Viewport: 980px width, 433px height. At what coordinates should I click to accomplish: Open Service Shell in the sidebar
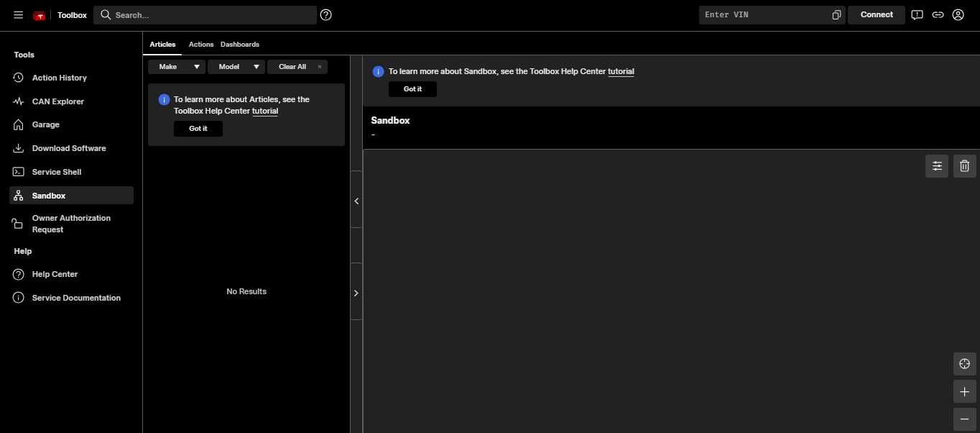pyautogui.click(x=71, y=172)
